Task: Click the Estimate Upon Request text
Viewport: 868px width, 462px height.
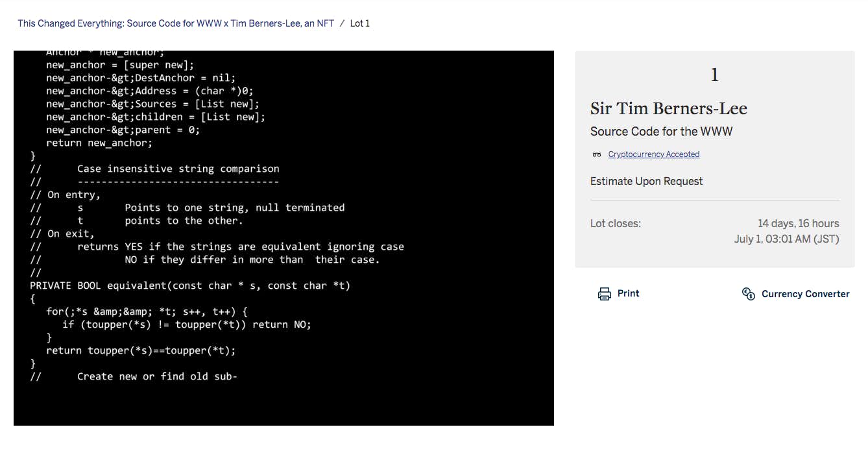Action: tap(646, 181)
